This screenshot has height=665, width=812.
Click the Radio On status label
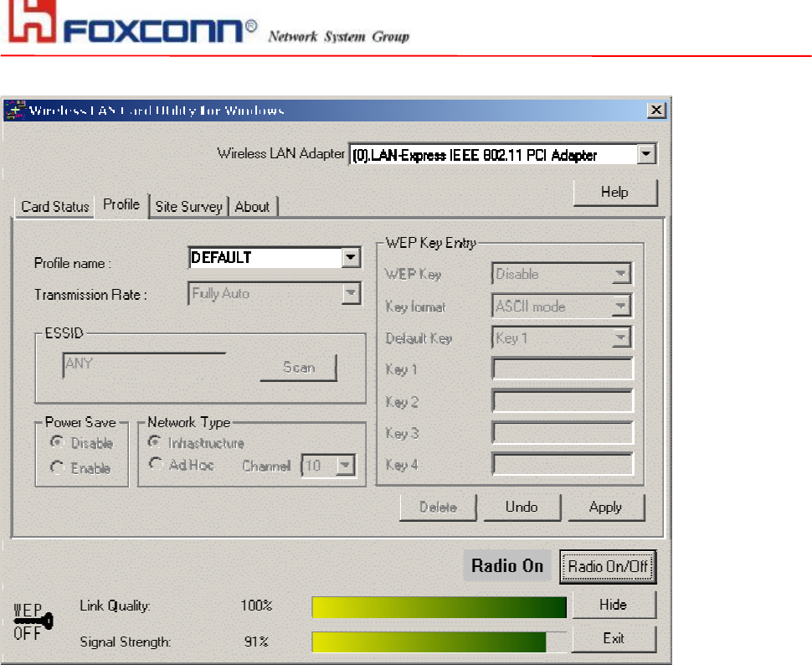click(x=507, y=566)
